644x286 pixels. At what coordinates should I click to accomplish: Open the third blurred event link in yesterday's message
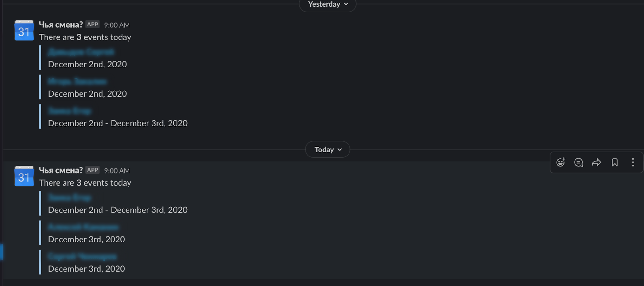(x=70, y=111)
